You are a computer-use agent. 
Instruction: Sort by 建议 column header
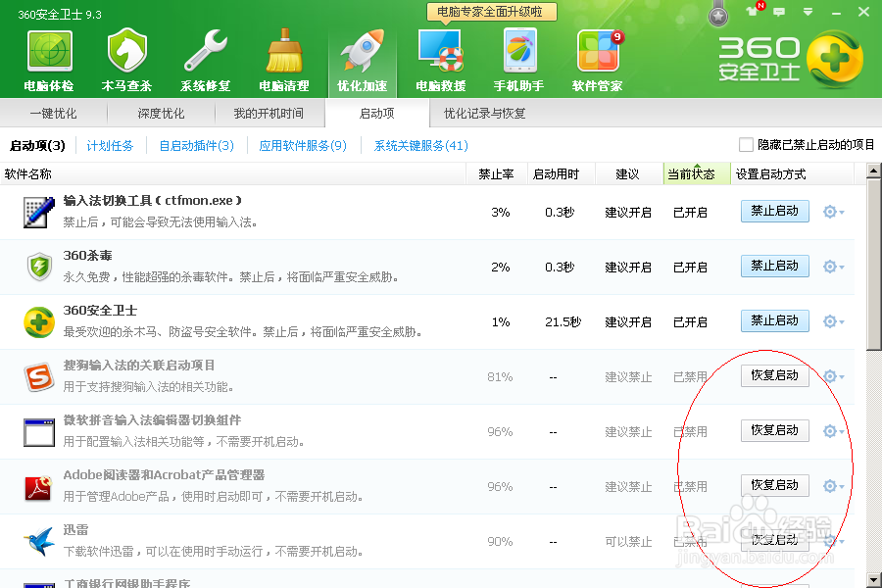(x=628, y=173)
